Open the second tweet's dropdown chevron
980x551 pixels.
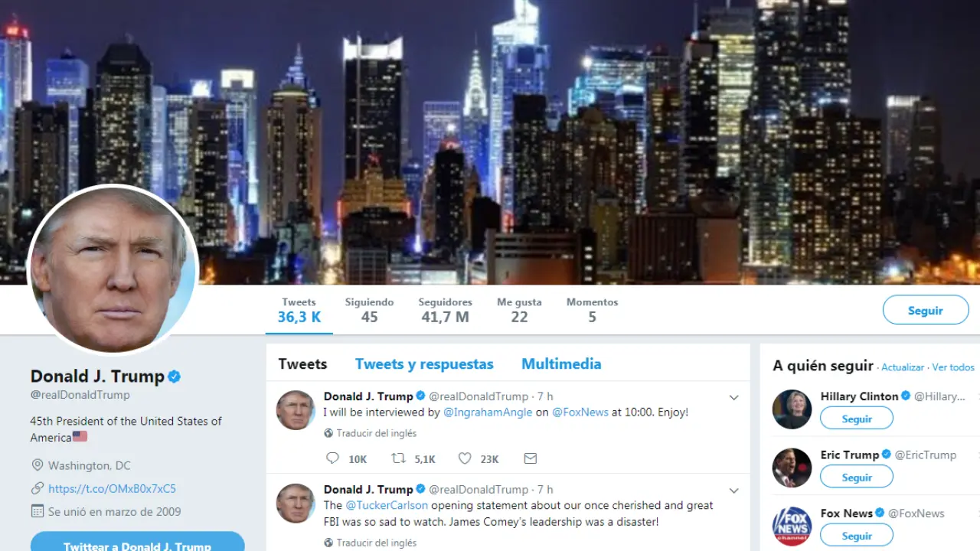click(x=733, y=491)
